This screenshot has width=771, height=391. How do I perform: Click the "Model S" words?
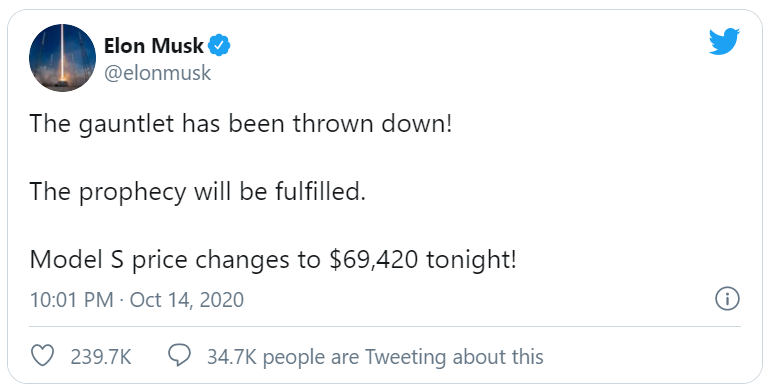click(x=77, y=259)
